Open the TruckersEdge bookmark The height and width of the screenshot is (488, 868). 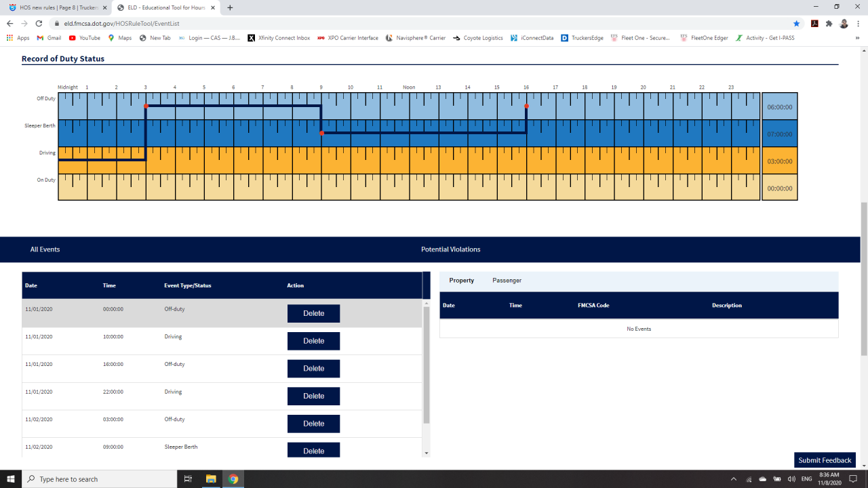pyautogui.click(x=583, y=38)
